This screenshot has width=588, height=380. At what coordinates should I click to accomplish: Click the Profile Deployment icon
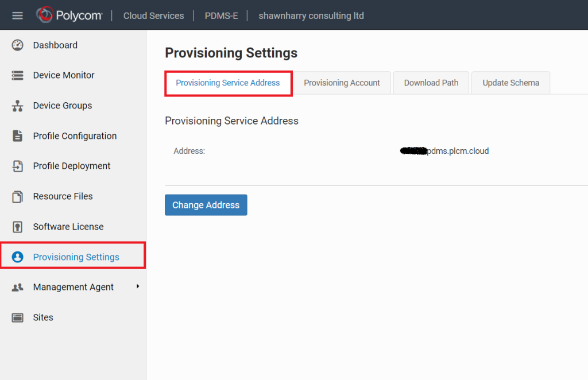[17, 166]
